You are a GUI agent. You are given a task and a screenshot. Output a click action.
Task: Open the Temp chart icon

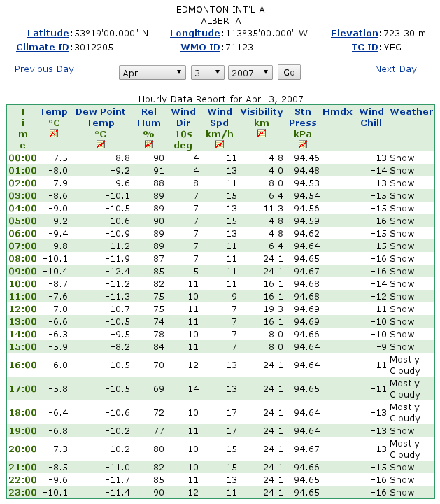(x=54, y=133)
